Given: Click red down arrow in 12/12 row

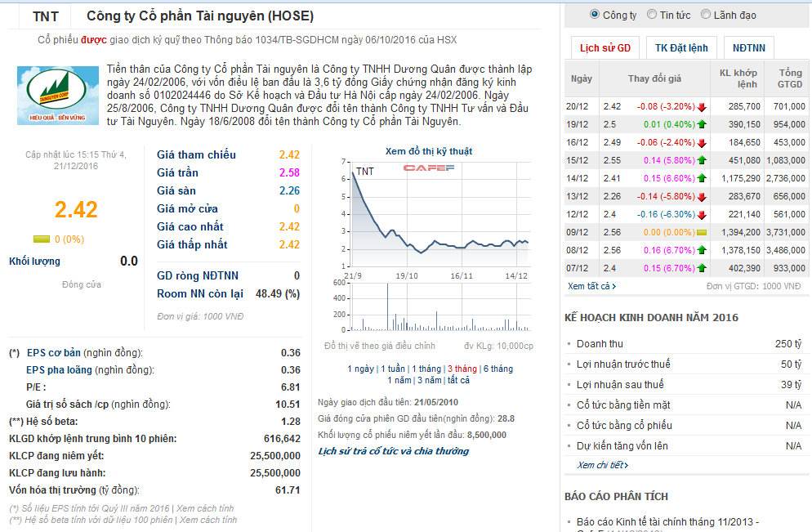Looking at the screenshot, I should (702, 215).
